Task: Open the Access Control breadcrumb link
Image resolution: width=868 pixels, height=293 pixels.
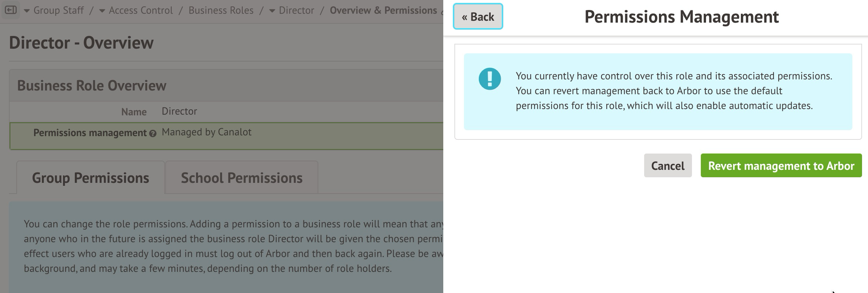Action: pyautogui.click(x=141, y=10)
